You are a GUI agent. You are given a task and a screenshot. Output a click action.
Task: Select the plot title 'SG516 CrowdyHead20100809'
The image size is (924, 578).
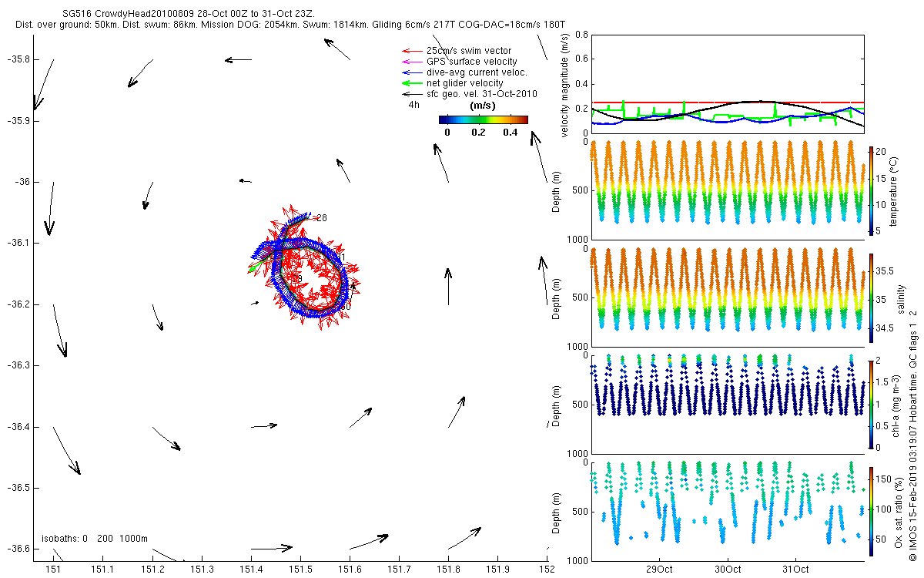coord(128,15)
